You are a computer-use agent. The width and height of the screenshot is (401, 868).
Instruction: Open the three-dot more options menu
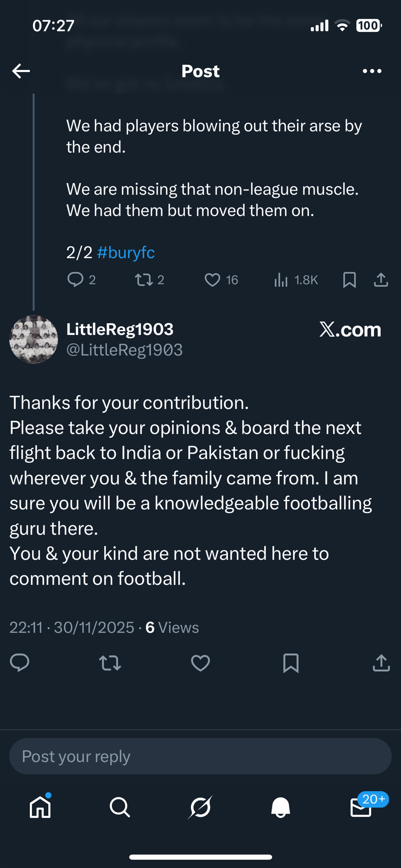pos(372,71)
